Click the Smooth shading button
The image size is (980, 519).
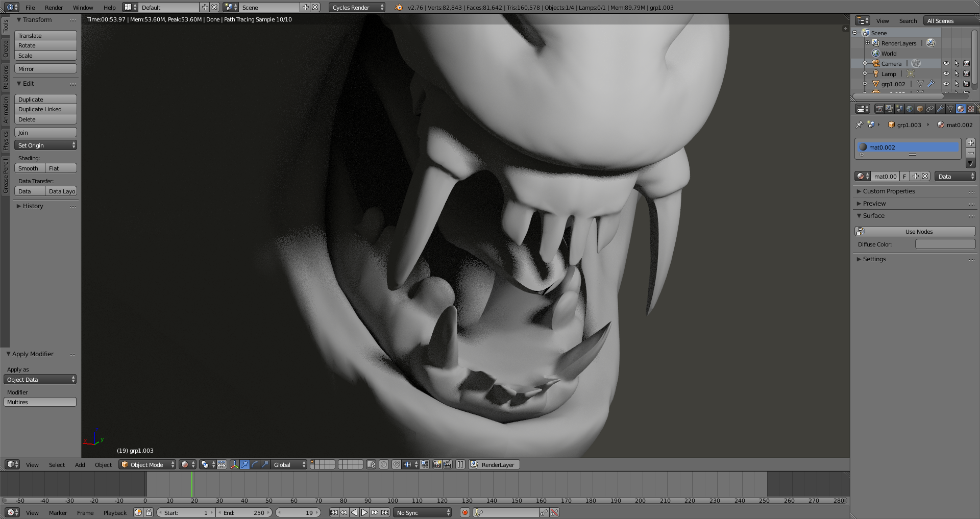tap(30, 168)
